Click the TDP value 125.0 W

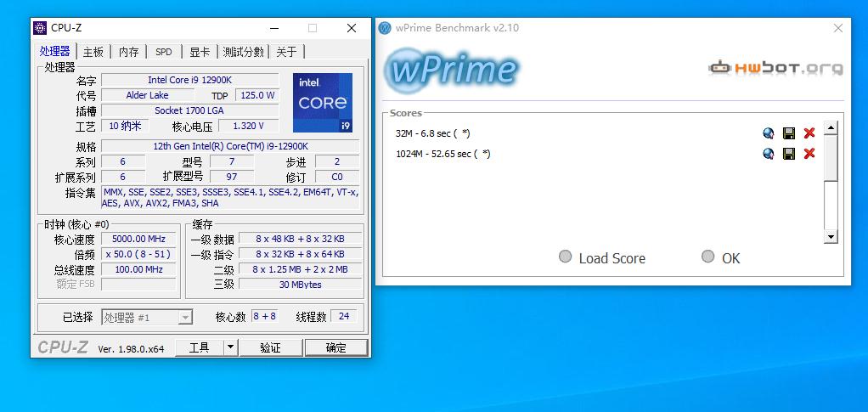(257, 95)
